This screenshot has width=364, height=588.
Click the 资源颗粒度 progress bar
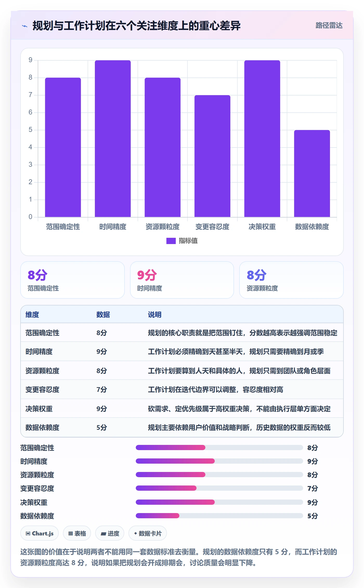pyautogui.click(x=219, y=475)
